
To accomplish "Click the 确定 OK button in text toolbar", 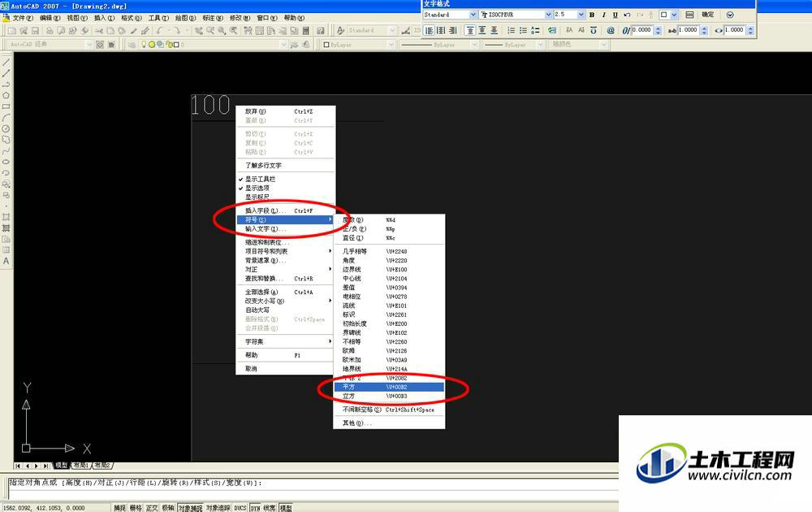I will tap(708, 15).
